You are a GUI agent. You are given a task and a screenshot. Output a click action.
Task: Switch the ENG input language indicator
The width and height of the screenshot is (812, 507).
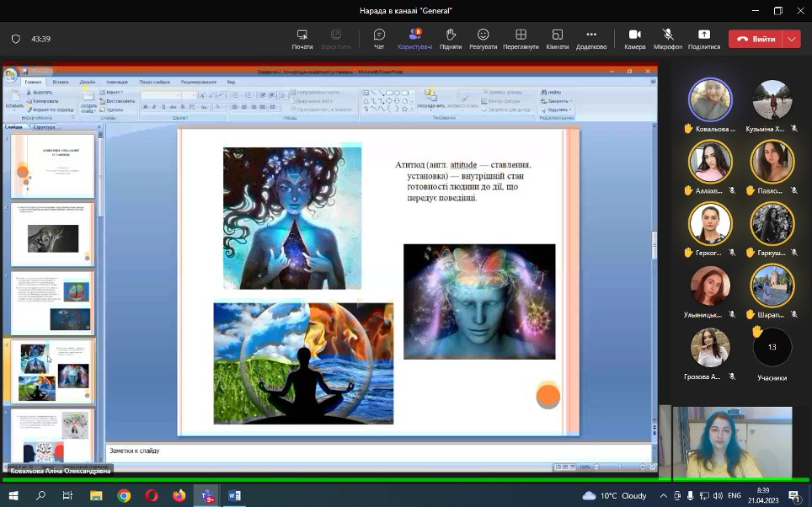(735, 496)
